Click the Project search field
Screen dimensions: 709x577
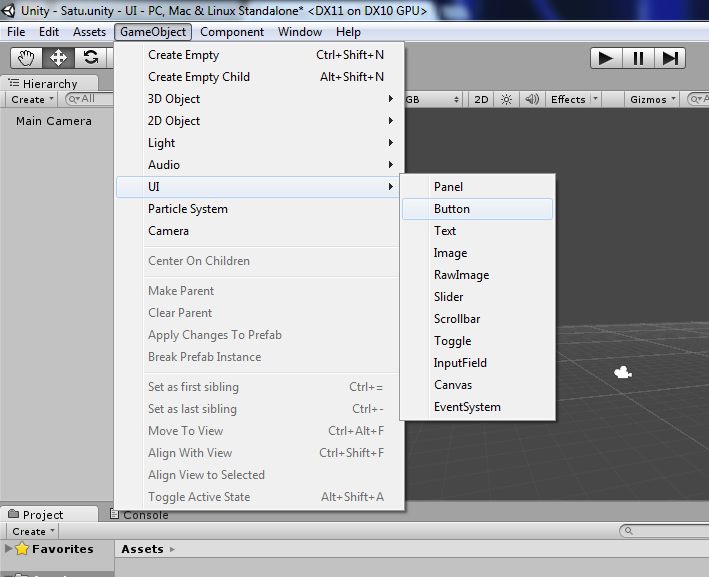(664, 531)
